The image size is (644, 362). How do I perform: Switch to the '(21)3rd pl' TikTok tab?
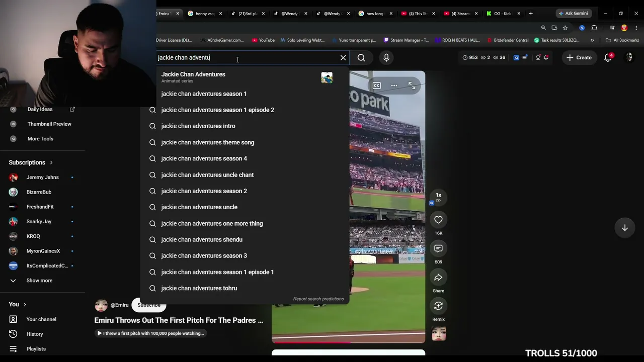pyautogui.click(x=248, y=14)
